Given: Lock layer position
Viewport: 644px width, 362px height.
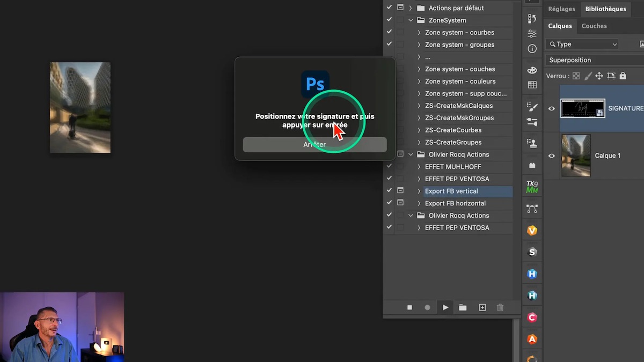Looking at the screenshot, I should (x=599, y=76).
